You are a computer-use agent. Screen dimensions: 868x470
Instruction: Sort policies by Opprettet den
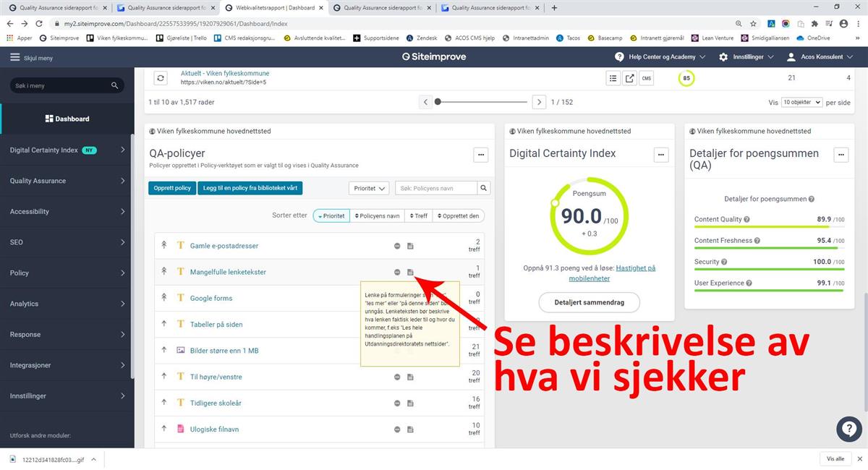click(x=459, y=215)
